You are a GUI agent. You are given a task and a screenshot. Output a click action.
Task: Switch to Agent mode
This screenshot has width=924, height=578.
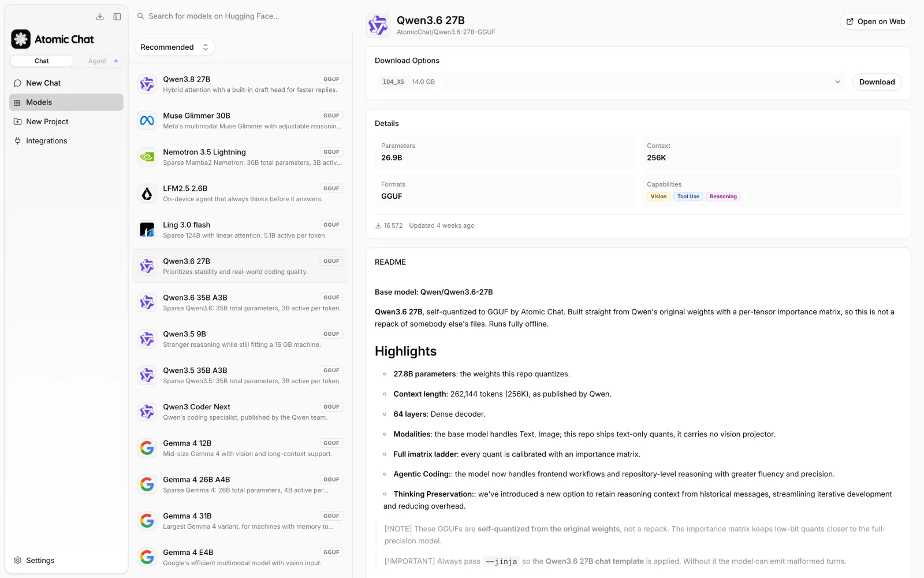[98, 61]
